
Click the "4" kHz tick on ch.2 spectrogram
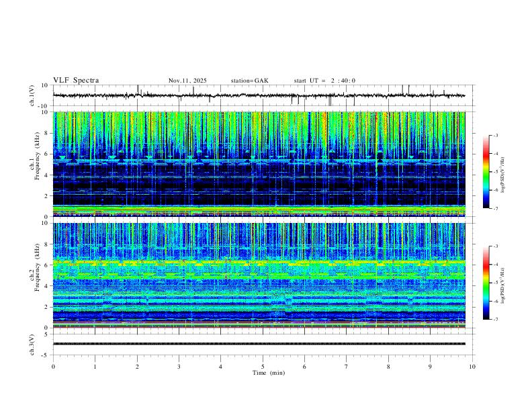(x=47, y=286)
